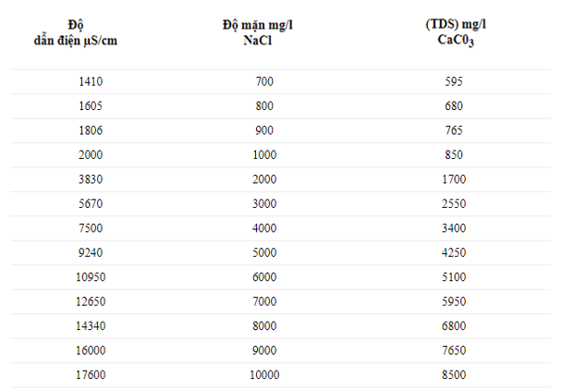
Task: Click conductivity value 3830
Action: [x=92, y=178]
